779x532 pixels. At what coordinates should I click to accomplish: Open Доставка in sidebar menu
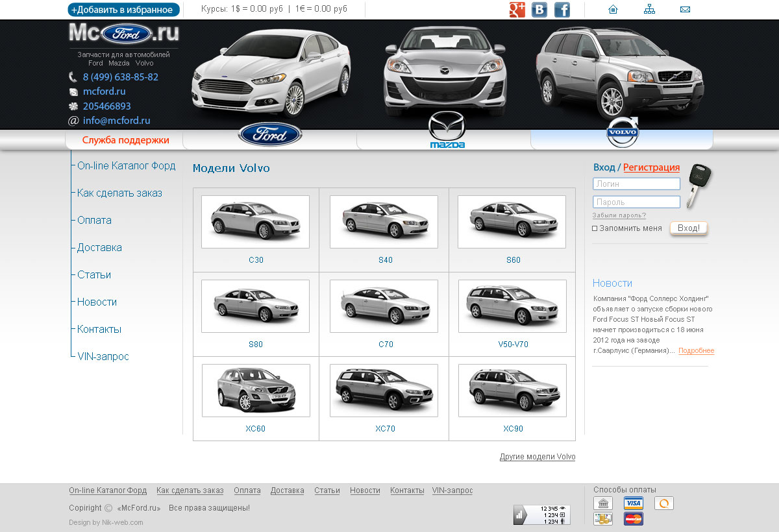[x=99, y=247]
